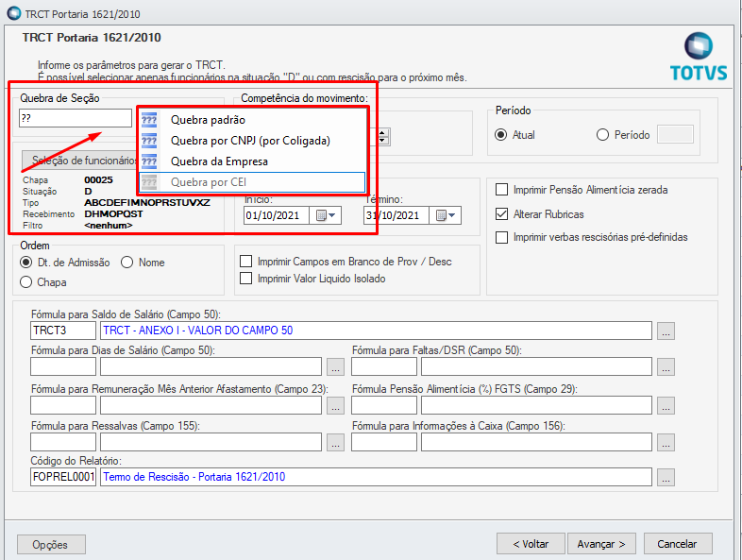Click Pensão Alimentícia FGTS code field
Viewport: 742px width, 560px height.
click(x=384, y=405)
